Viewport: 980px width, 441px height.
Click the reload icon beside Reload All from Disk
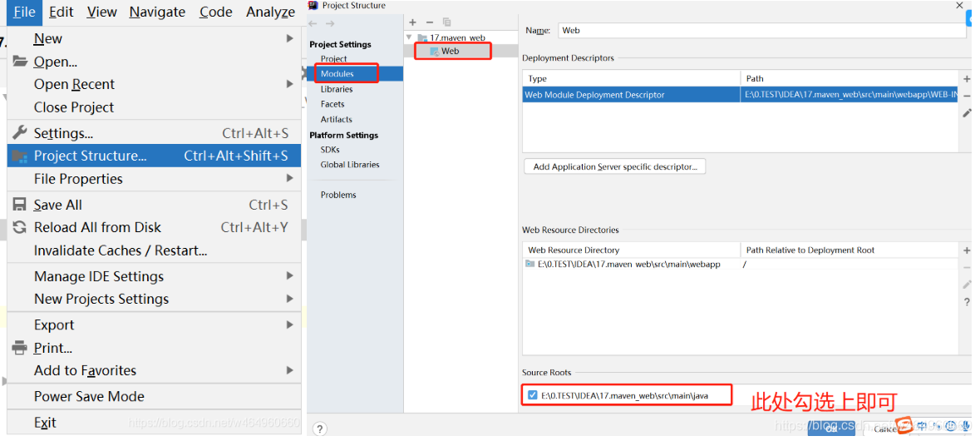pos(20,227)
